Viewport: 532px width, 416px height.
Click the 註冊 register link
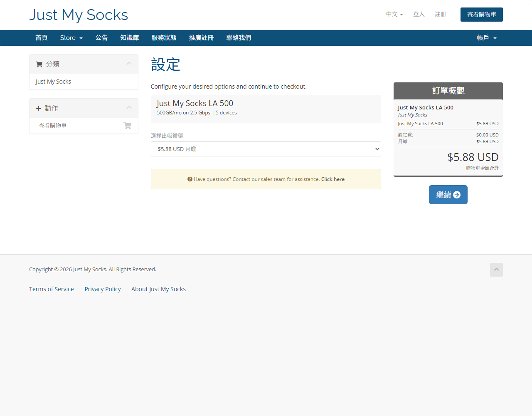point(441,14)
